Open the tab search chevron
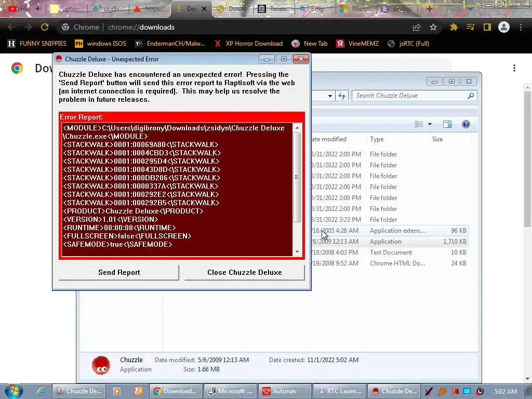This screenshot has height=399, width=532. [470, 9]
